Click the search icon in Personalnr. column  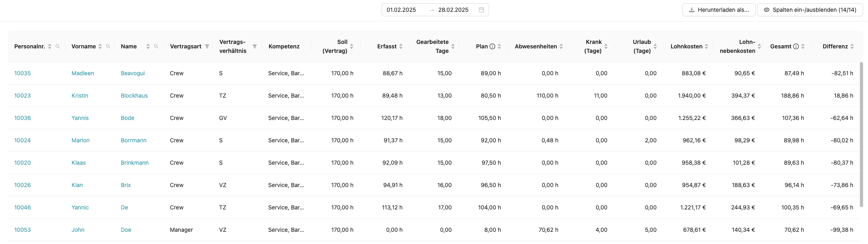[x=58, y=46]
